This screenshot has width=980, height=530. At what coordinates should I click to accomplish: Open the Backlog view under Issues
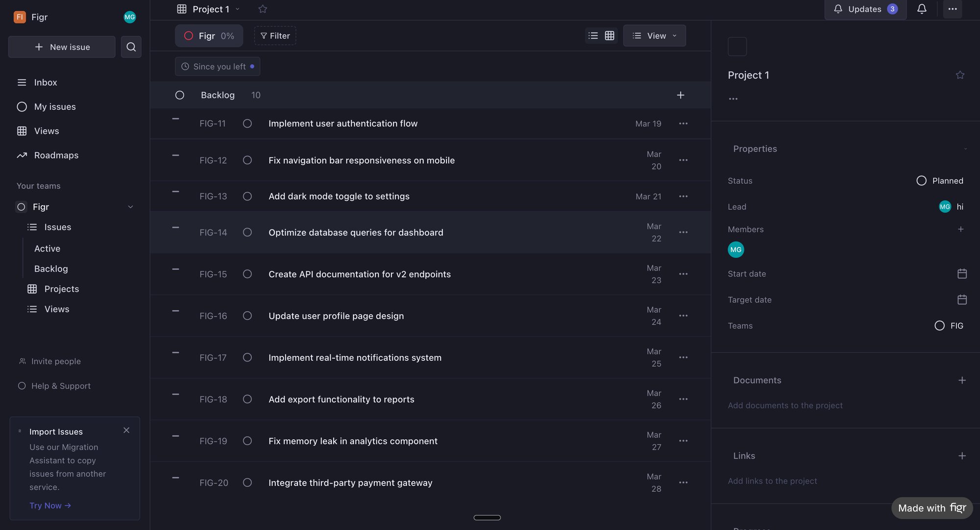[50, 269]
